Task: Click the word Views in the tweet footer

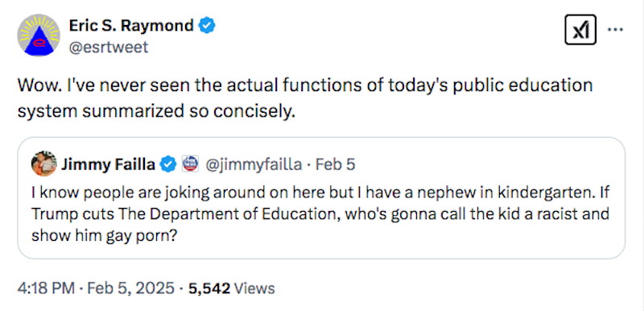Action: coord(254,288)
